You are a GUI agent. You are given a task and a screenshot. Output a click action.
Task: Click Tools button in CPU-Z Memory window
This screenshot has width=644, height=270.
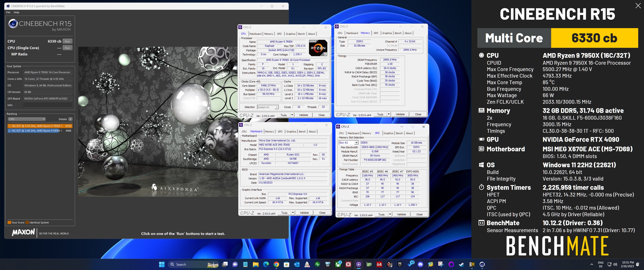coord(380,114)
